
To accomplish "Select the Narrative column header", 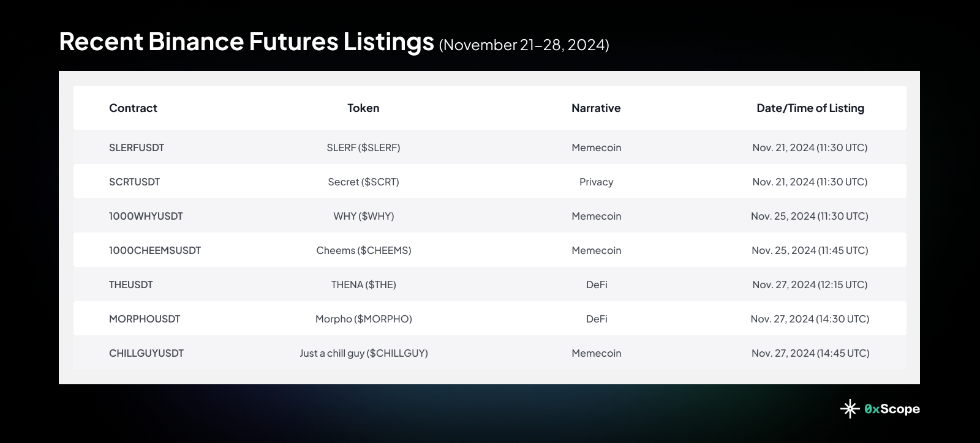I will [x=596, y=108].
